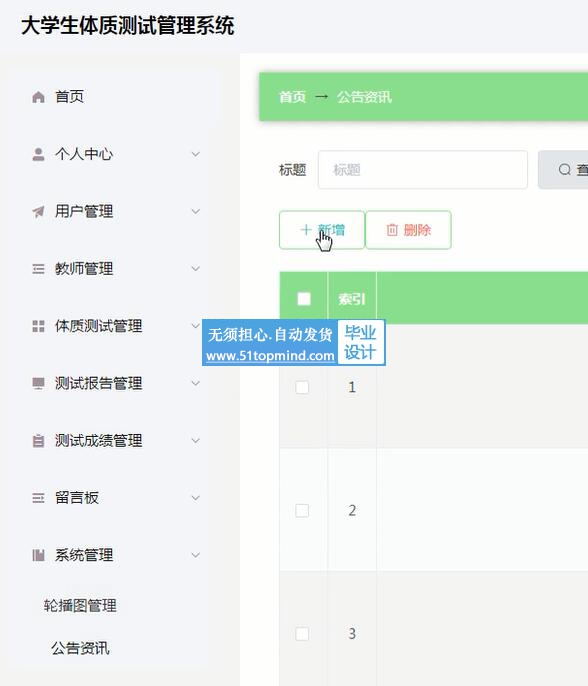
Task: Check the checkbox for row 2
Action: click(302, 510)
